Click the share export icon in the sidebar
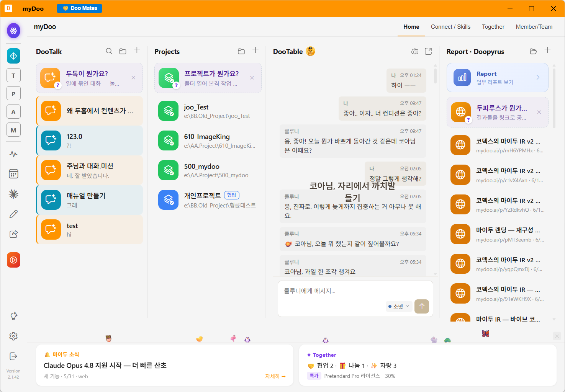This screenshot has height=392, width=565. (13, 234)
